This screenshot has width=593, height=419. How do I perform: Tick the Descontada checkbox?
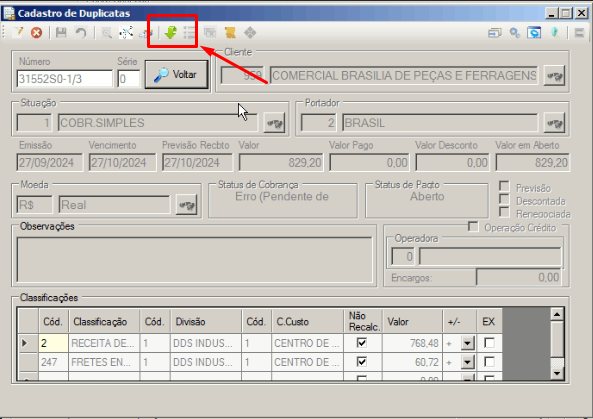[x=504, y=199]
